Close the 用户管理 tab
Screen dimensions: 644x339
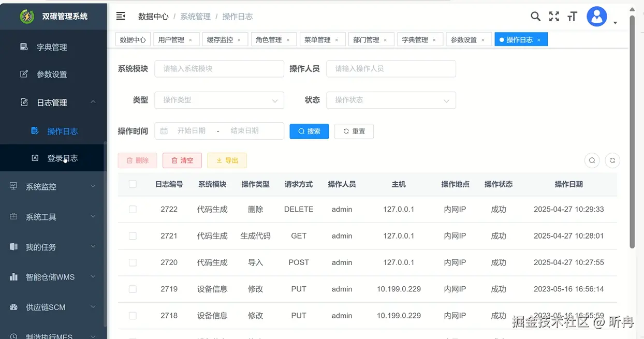191,40
